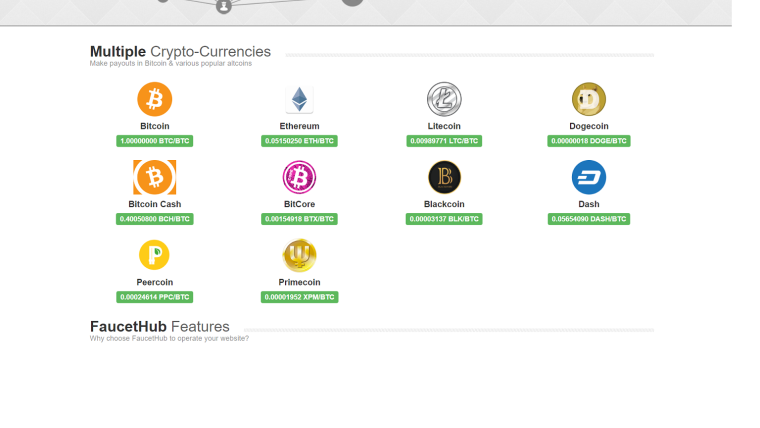The height and width of the screenshot is (428, 760).
Task: Select the LTC/BTC exchange rate badge
Action: [x=444, y=141]
